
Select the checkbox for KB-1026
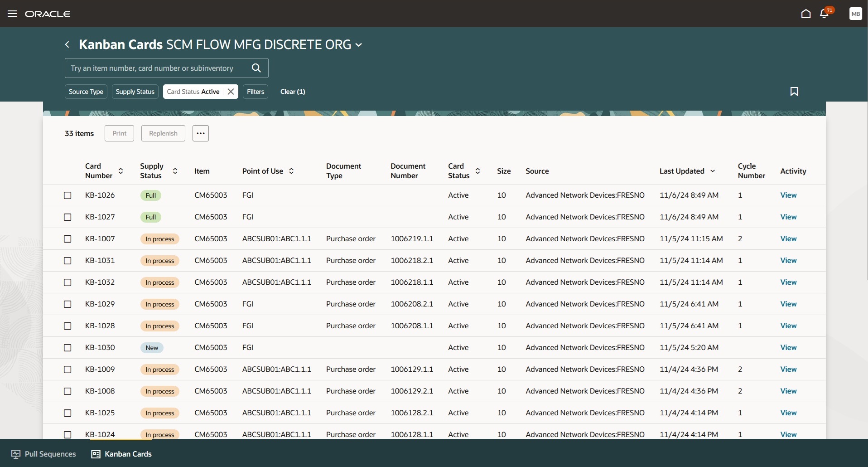(68, 195)
